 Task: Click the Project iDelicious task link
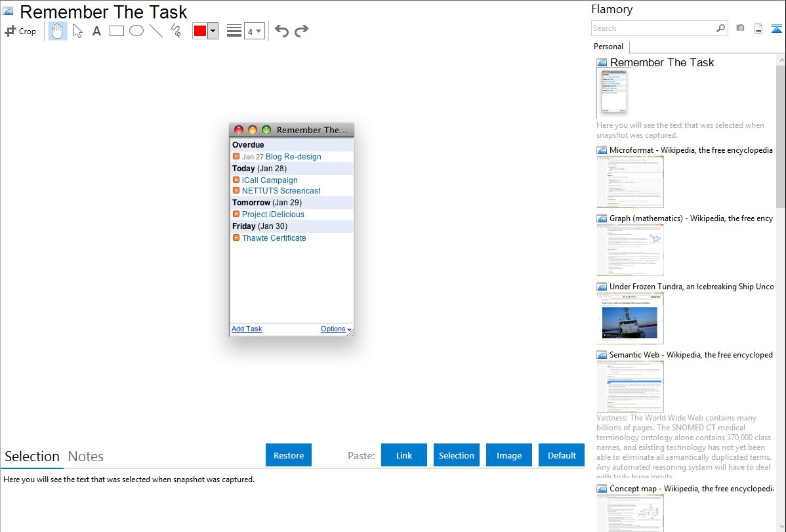pos(273,214)
